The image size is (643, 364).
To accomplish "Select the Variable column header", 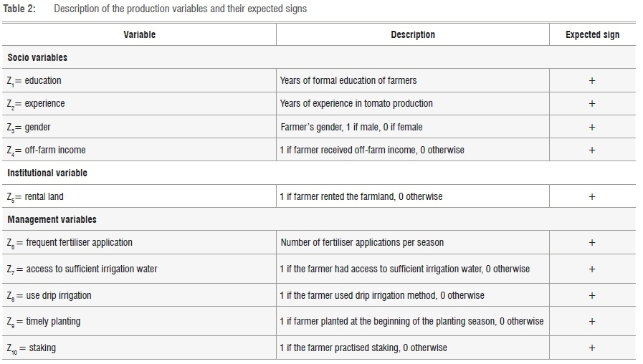I will (139, 34).
